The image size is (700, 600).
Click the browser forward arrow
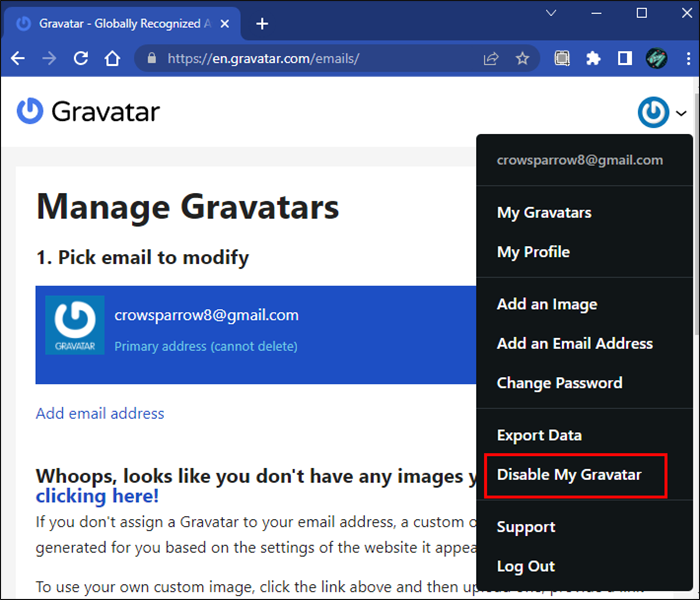tap(49, 58)
